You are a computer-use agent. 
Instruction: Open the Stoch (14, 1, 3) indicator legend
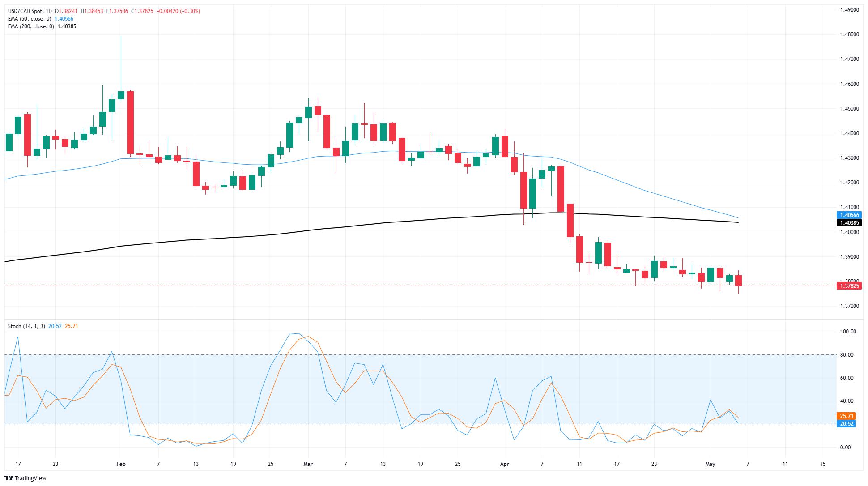[x=26, y=326]
